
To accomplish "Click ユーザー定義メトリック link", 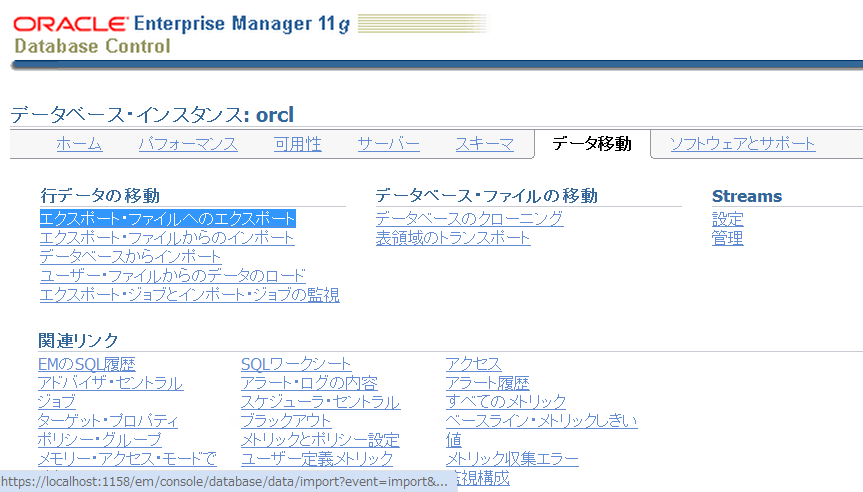I will [317, 458].
